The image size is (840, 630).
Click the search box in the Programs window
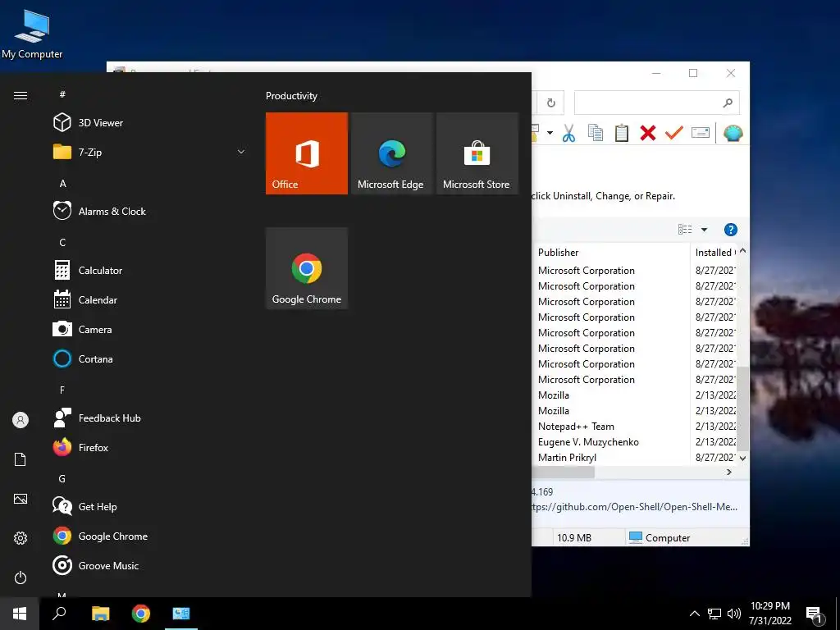(656, 103)
